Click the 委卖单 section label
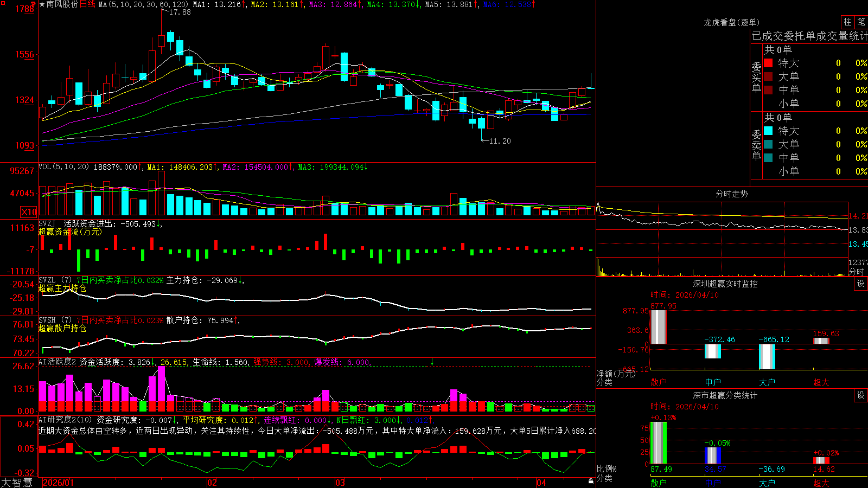Viewport: 868px width, 488px height. point(756,145)
